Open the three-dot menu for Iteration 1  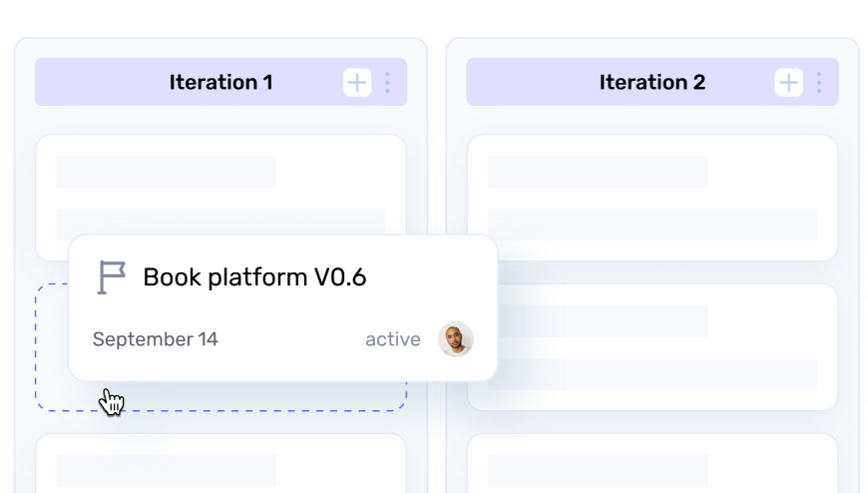tap(387, 83)
